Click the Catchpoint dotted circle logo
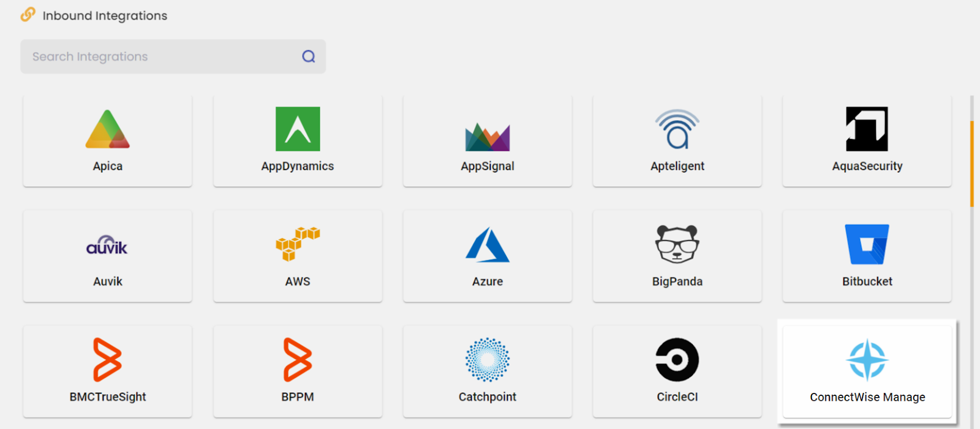This screenshot has height=429, width=980. pos(488,360)
